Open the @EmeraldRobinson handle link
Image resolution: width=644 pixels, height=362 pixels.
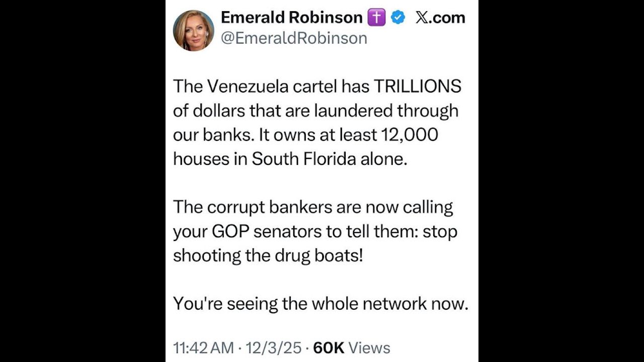click(294, 38)
